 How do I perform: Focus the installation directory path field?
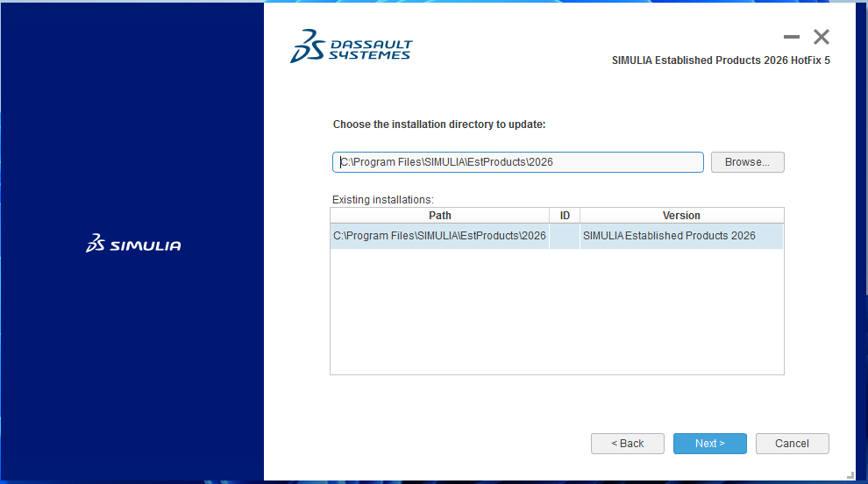click(517, 162)
